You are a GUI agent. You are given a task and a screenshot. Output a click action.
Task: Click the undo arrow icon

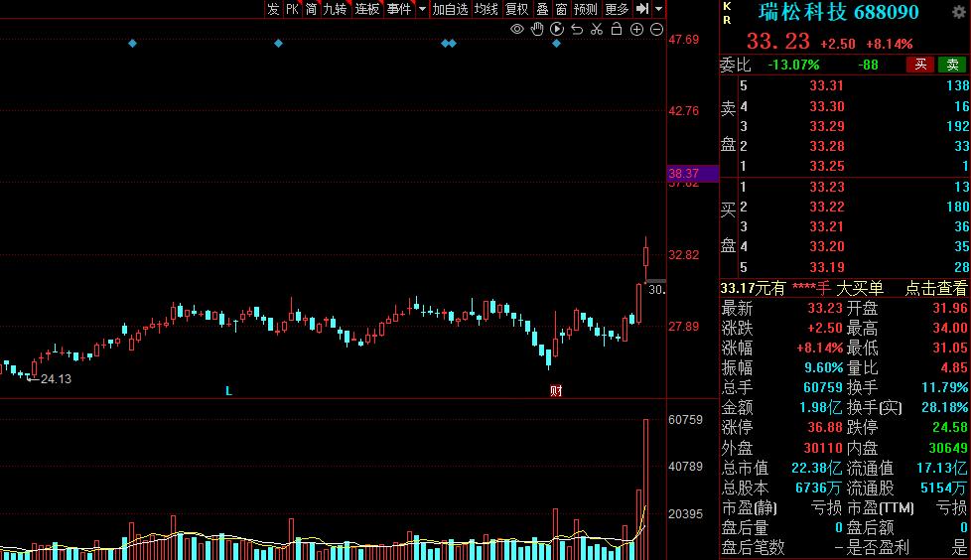(577, 29)
